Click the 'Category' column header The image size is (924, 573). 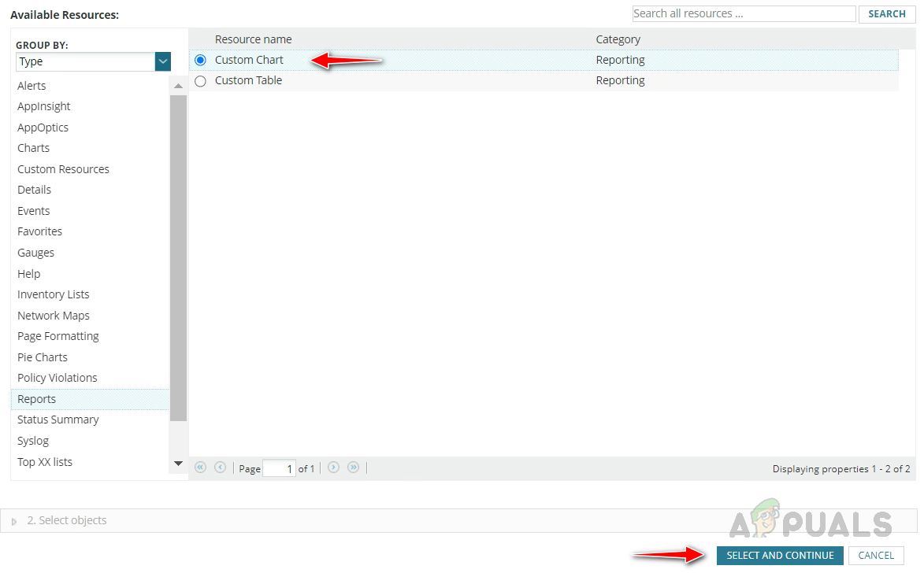pyautogui.click(x=618, y=39)
